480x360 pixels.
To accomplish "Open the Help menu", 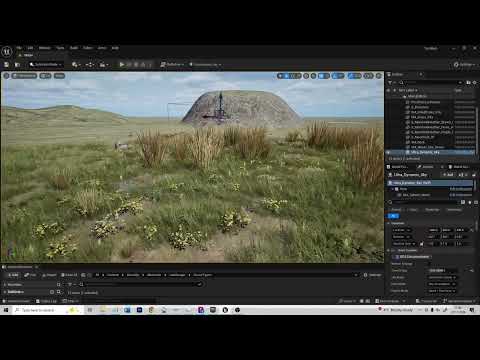I will tap(115, 48).
